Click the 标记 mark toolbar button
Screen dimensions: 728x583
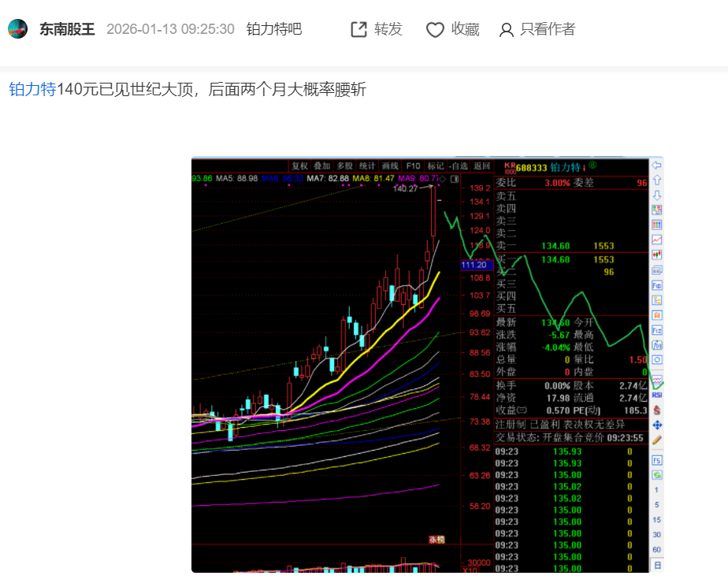pos(436,165)
